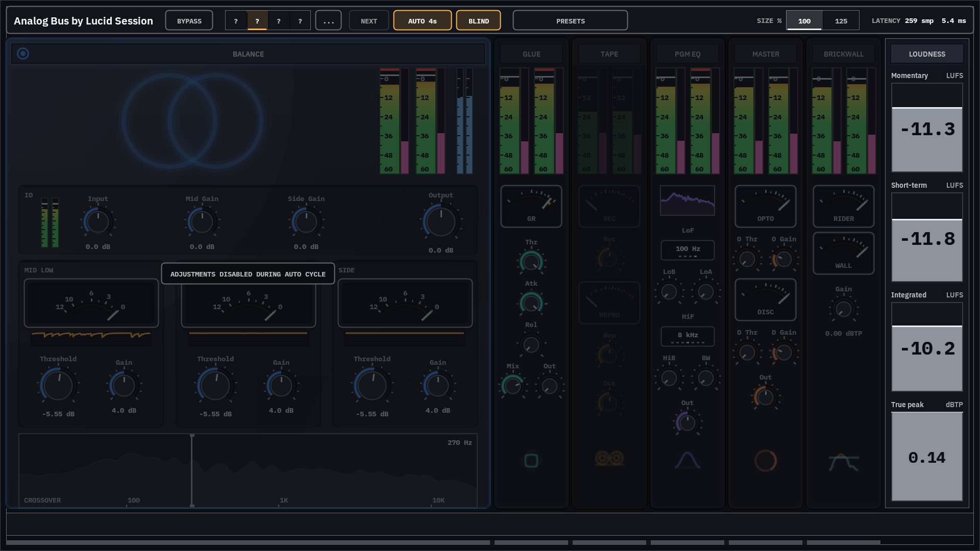The width and height of the screenshot is (980, 551).
Task: Select the second highlighted blind slot
Action: [x=257, y=20]
